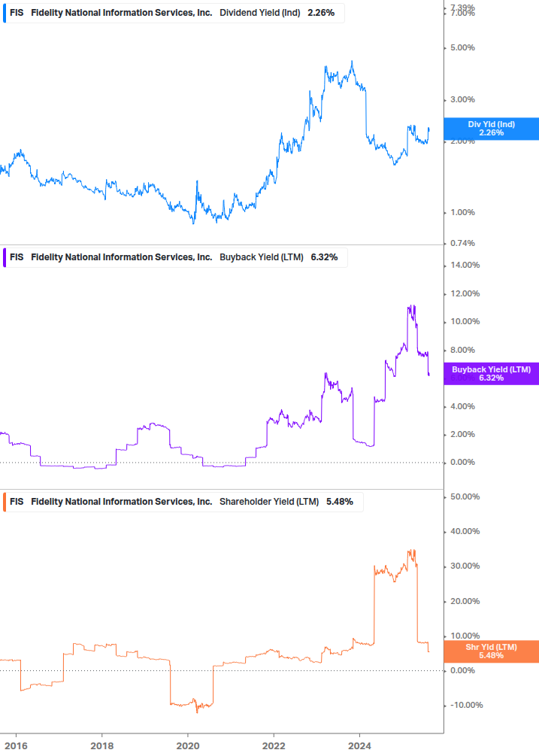Click the FIS ticker in the Dividend Yield legend
Viewport: 539px width, 756px height.
click(x=17, y=13)
